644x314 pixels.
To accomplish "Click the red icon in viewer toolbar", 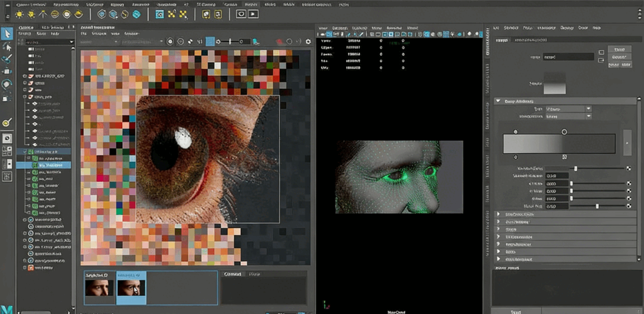I will click(280, 42).
